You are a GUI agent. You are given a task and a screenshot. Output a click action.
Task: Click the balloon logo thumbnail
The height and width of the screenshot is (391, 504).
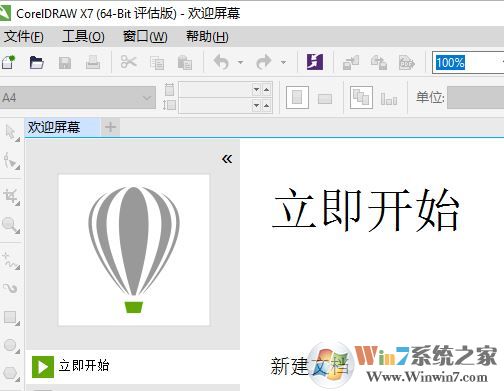click(x=134, y=250)
